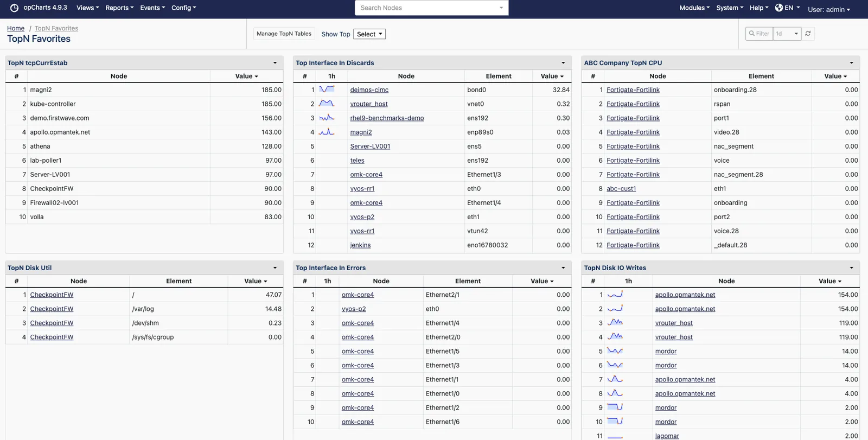Sort Interface In Discards by Value column

point(552,76)
